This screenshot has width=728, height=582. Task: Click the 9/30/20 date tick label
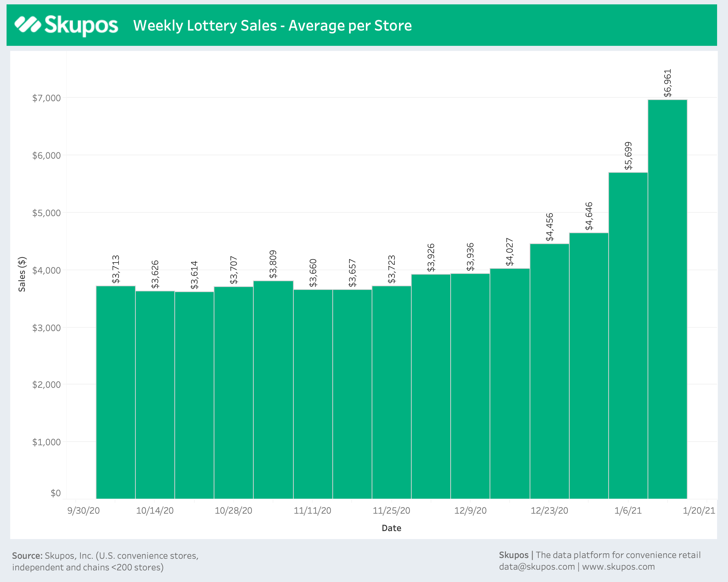83,511
